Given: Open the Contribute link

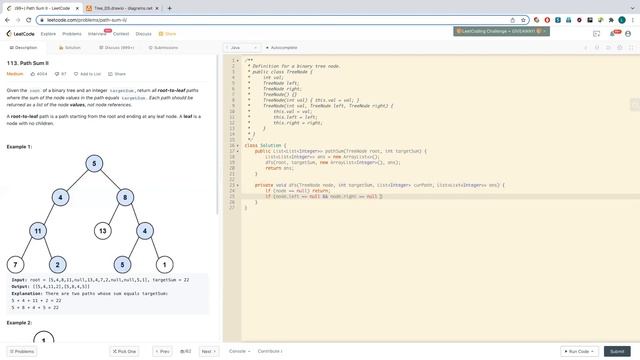Looking at the screenshot, I should [x=270, y=351].
